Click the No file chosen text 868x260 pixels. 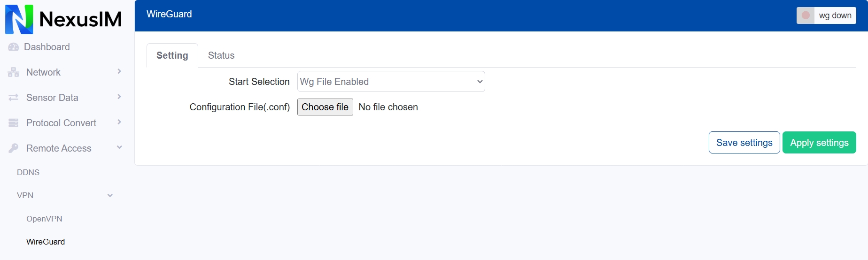click(388, 107)
